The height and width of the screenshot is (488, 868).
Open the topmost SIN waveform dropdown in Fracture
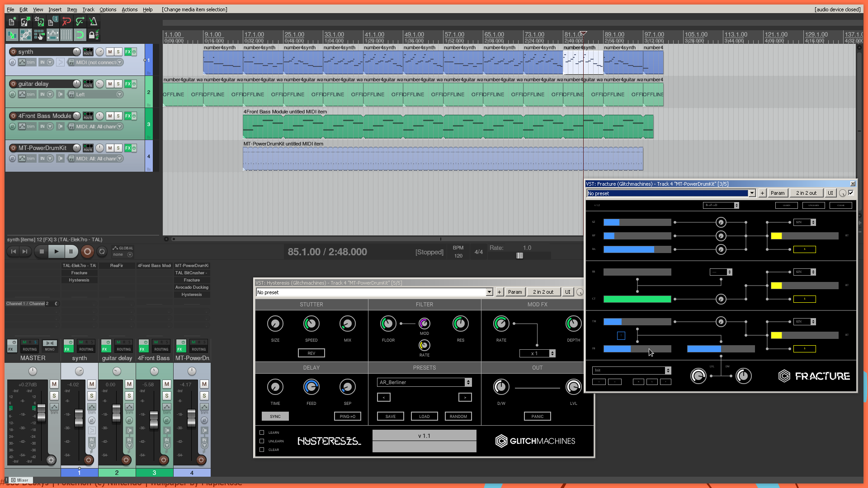pyautogui.click(x=805, y=222)
